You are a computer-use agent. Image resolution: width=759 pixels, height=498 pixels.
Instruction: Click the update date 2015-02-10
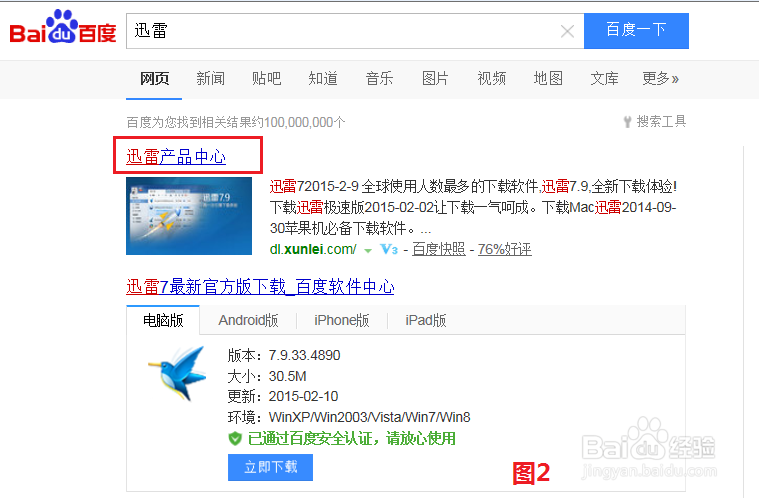coord(304,397)
